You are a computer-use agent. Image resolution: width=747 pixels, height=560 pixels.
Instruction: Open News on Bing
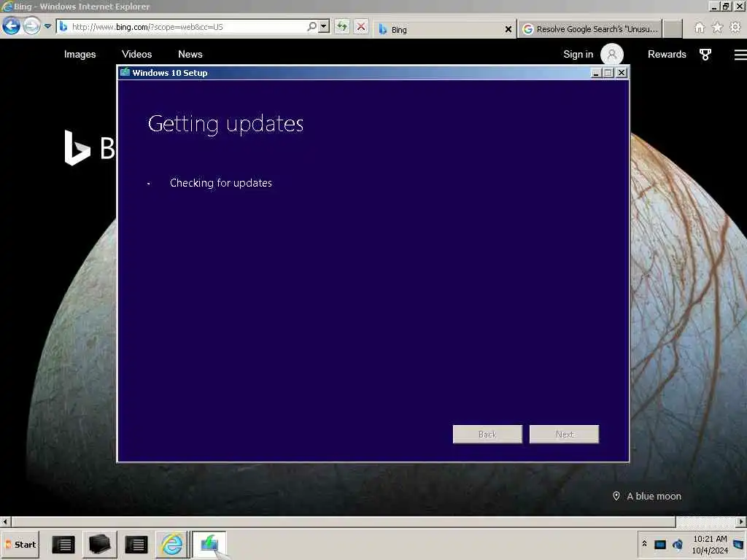tap(190, 54)
